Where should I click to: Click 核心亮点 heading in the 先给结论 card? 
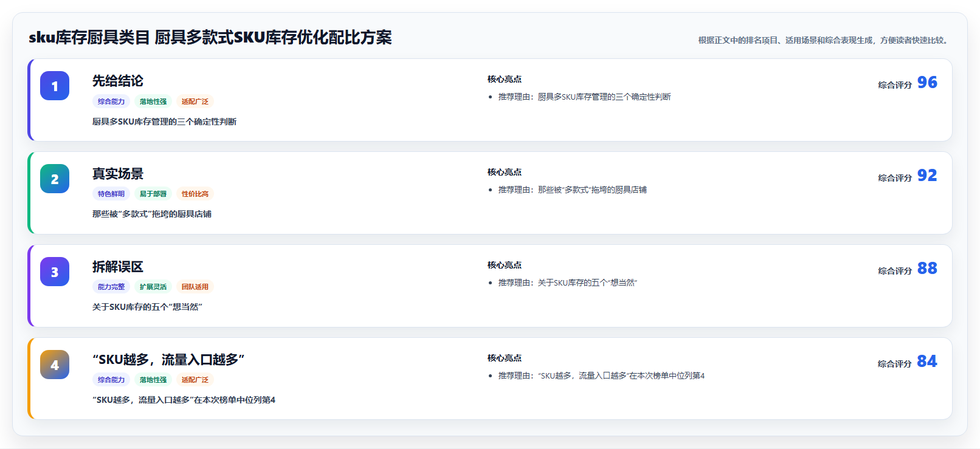click(505, 79)
